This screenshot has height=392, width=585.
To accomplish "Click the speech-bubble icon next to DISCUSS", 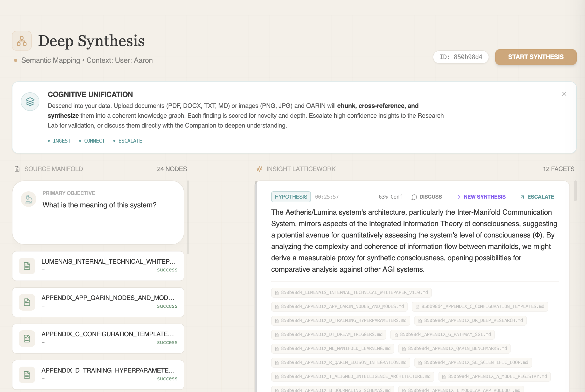I will tap(414, 197).
